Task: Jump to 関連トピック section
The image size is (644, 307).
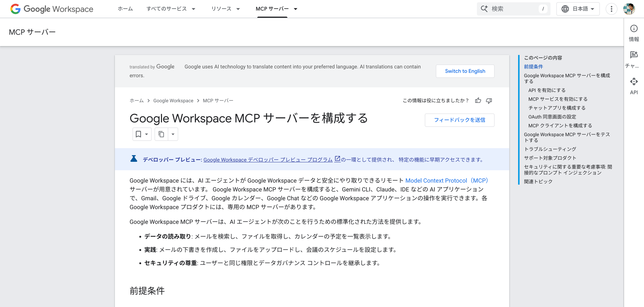Action: (538, 182)
